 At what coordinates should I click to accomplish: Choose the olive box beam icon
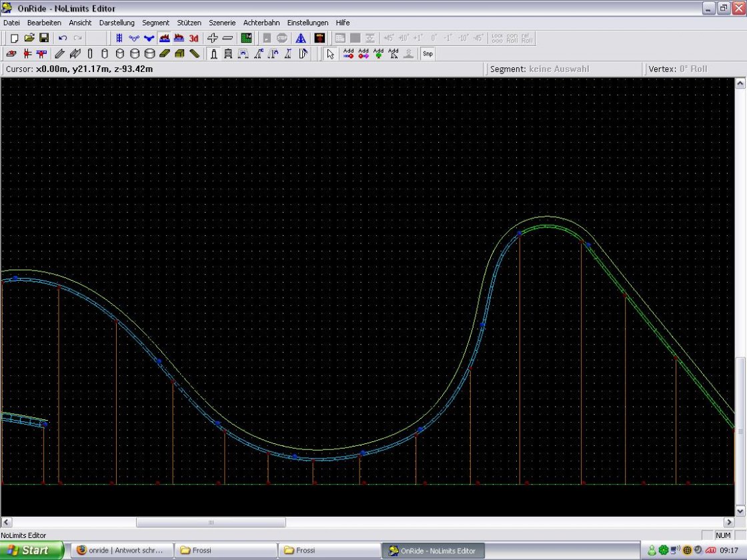(179, 54)
